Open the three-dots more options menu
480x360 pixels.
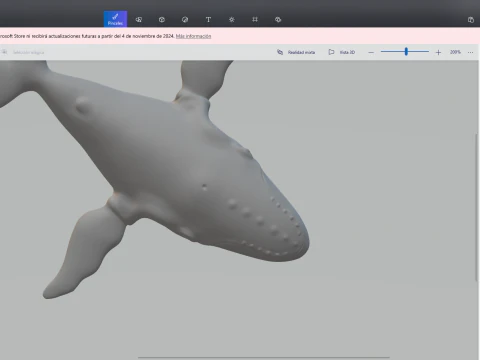(470, 52)
